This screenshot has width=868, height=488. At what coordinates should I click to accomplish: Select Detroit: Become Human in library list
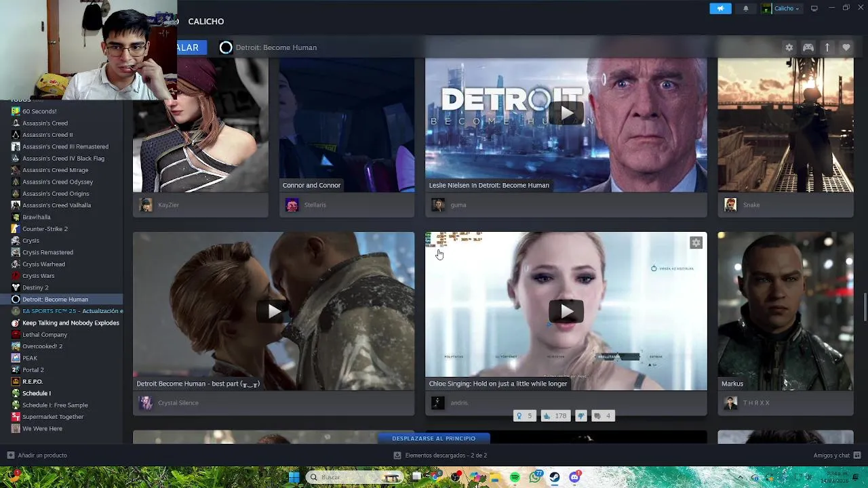pos(61,300)
